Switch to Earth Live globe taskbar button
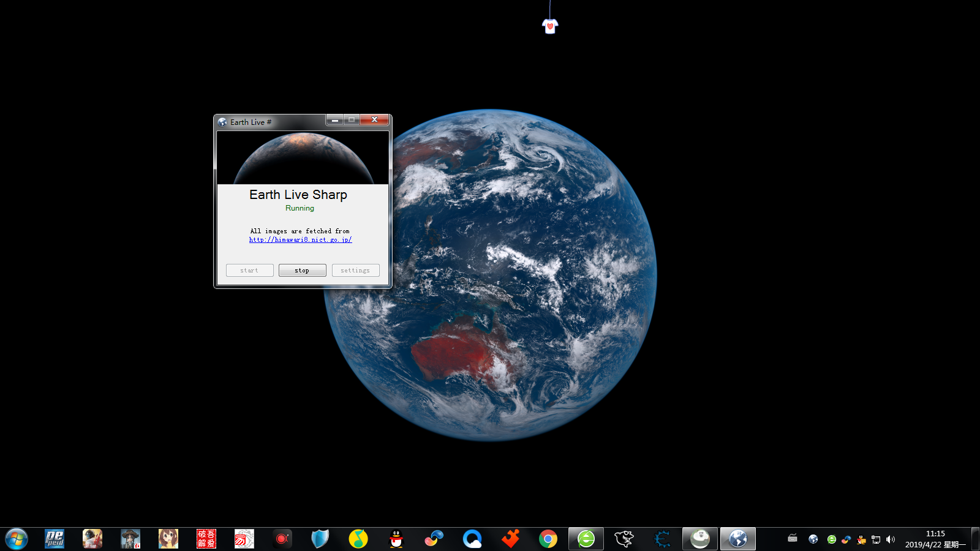 click(x=738, y=539)
